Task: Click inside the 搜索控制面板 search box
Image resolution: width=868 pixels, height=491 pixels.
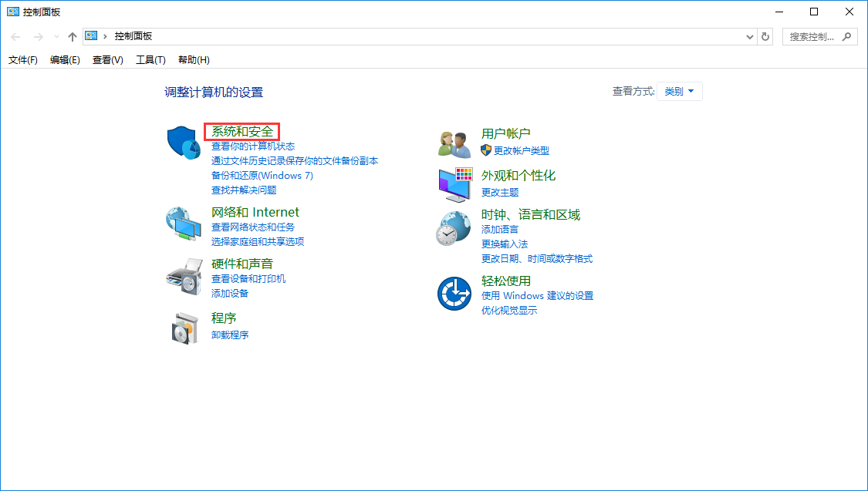Action: point(810,36)
